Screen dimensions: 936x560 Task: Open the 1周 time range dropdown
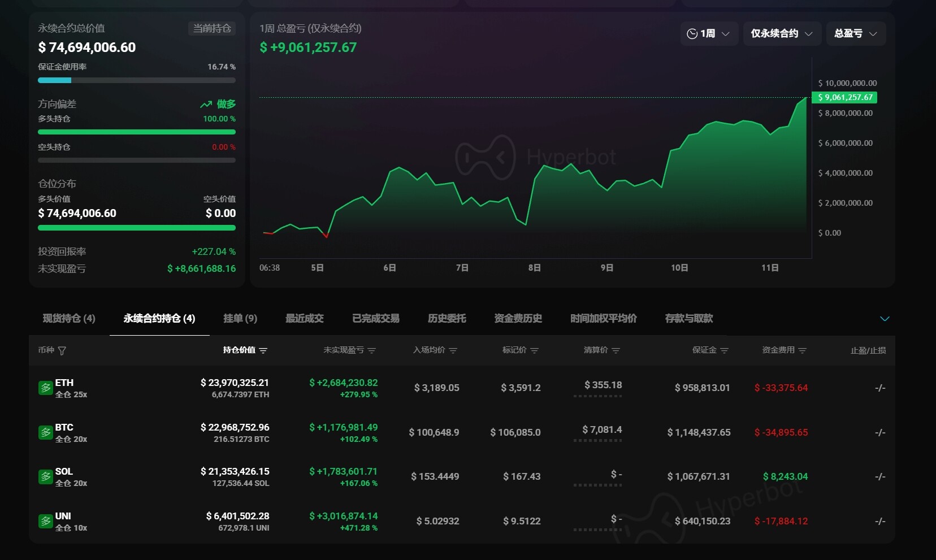(x=710, y=33)
